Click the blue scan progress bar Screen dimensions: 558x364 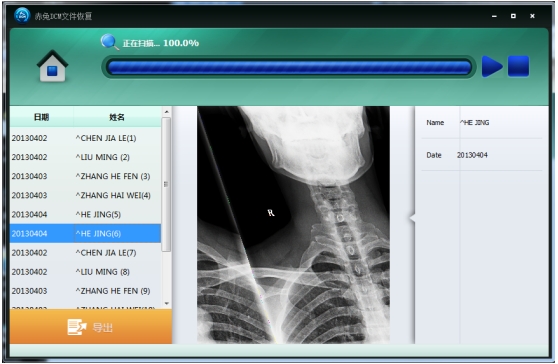tap(289, 67)
